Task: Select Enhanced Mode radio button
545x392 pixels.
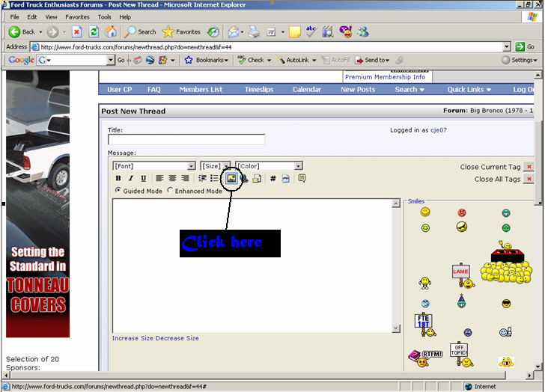Action: pyautogui.click(x=170, y=190)
